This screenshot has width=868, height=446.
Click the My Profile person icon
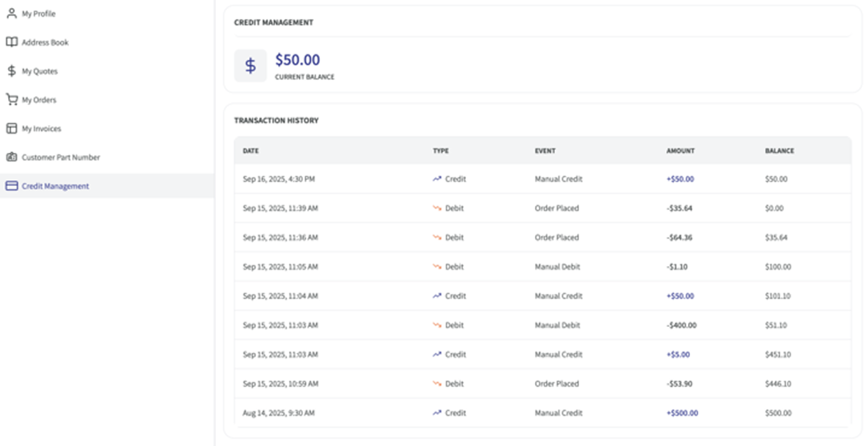(x=11, y=13)
